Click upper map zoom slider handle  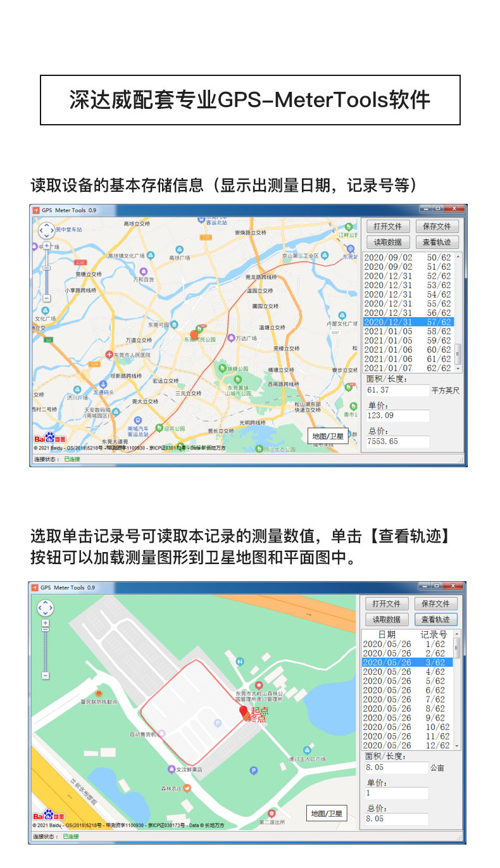pos(46,268)
